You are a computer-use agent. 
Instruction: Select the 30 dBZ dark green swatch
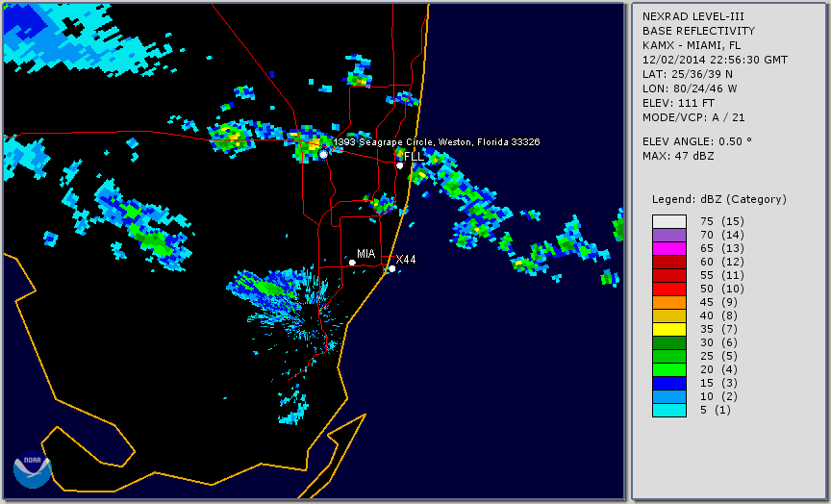click(x=668, y=342)
